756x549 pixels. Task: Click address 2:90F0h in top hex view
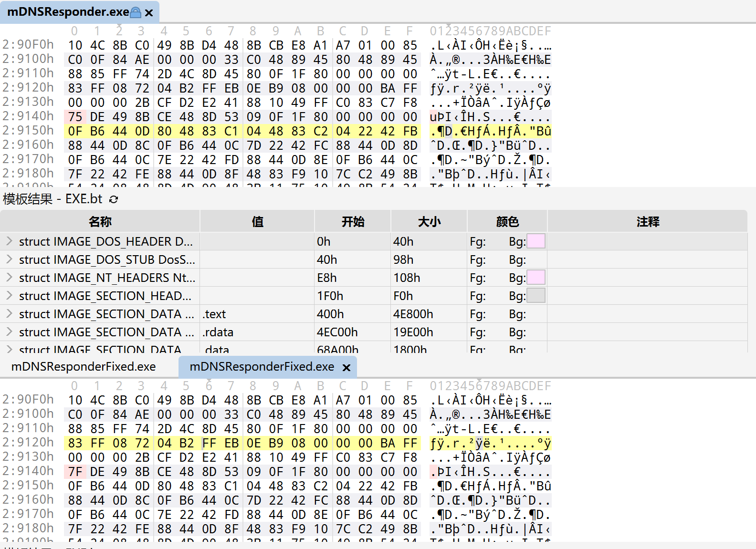(x=28, y=44)
